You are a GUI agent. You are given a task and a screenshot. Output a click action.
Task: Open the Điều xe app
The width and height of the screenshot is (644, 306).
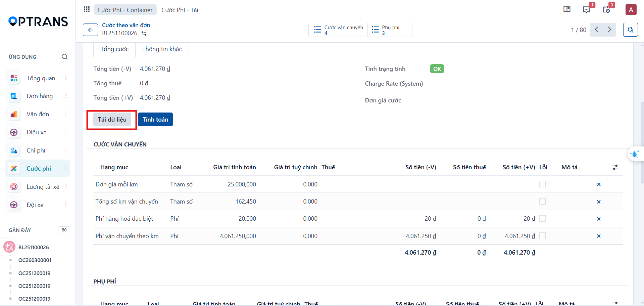coord(37,132)
